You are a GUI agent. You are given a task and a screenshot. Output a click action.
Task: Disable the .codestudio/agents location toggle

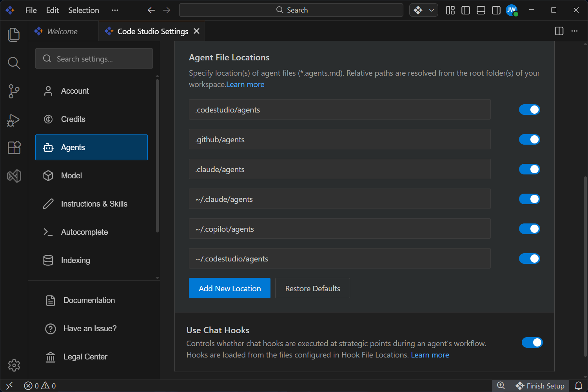tap(530, 110)
